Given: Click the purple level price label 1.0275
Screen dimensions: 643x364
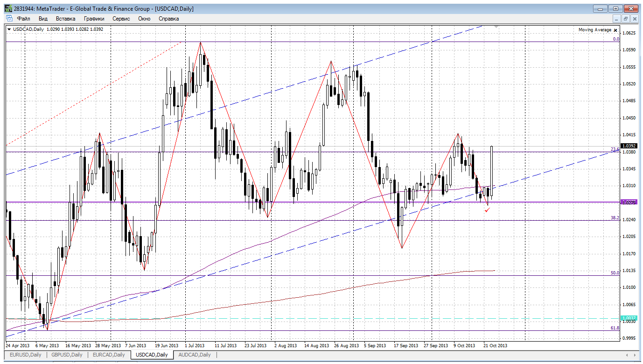Looking at the screenshot, I should coord(629,202).
